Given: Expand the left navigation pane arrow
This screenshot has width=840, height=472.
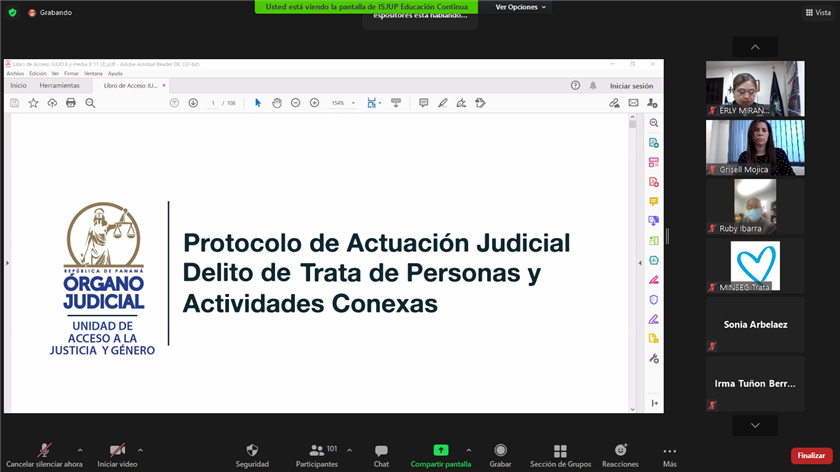Looking at the screenshot, I should [x=8, y=263].
